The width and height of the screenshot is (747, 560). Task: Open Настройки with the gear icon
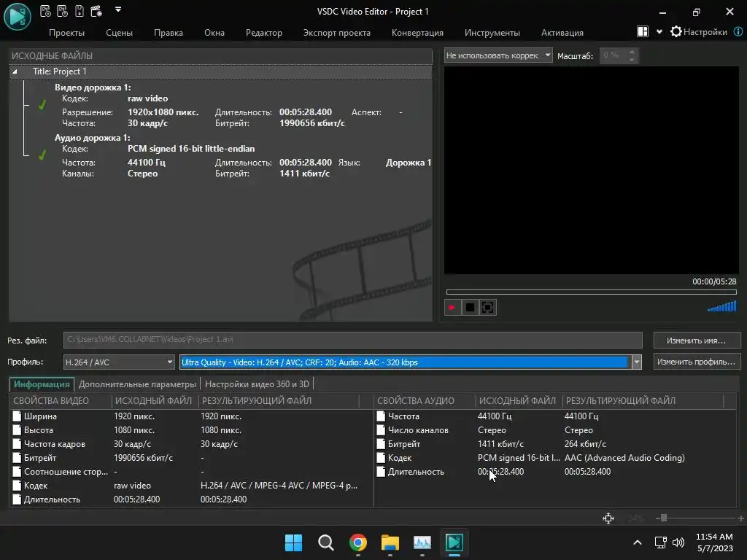click(699, 32)
